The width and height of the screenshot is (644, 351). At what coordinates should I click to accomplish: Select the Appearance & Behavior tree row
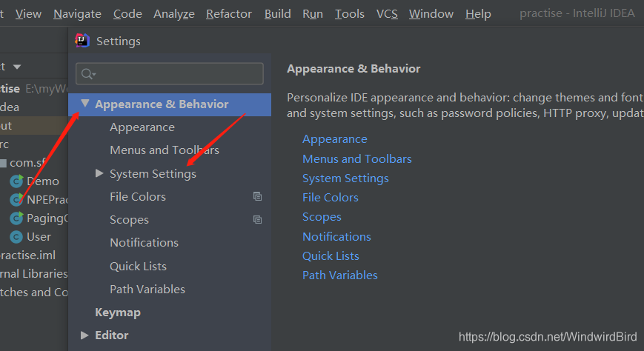click(x=170, y=104)
